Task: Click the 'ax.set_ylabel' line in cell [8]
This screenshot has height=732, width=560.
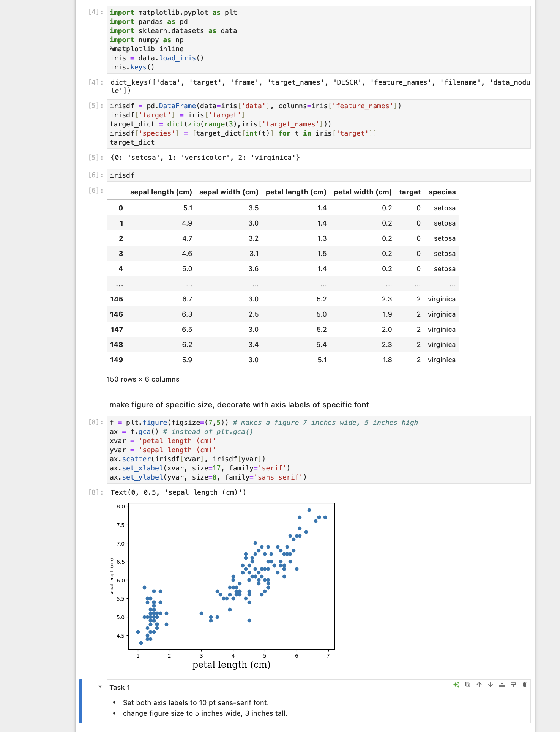Action: coord(208,477)
